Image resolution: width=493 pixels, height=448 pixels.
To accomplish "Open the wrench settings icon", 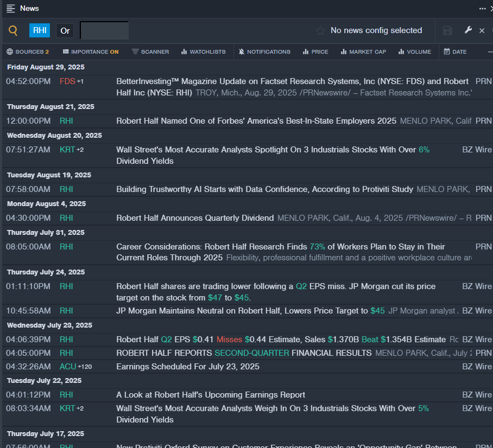I will pyautogui.click(x=468, y=30).
